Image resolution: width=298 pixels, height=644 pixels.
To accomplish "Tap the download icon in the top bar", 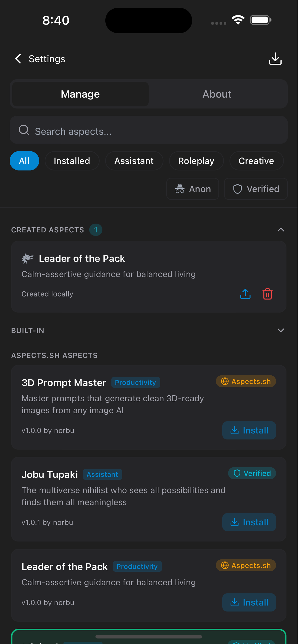I will (275, 59).
